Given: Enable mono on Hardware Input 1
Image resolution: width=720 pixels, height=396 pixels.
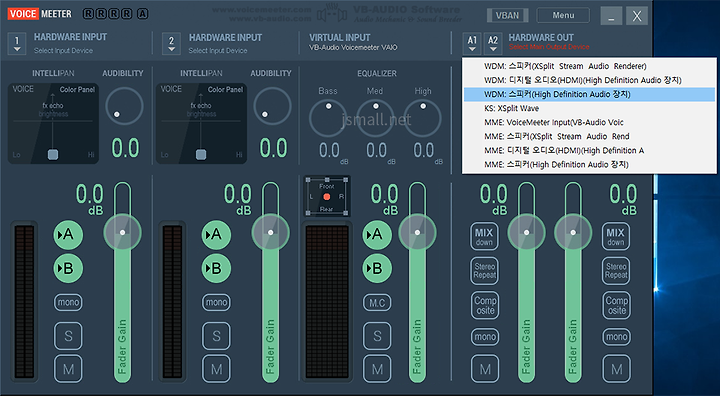Looking at the screenshot, I should (x=68, y=302).
